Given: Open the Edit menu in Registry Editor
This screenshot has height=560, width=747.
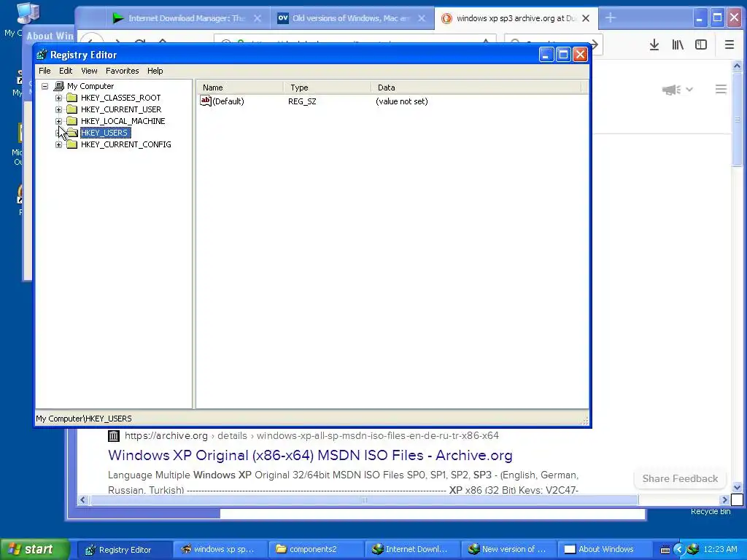Looking at the screenshot, I should [66, 71].
